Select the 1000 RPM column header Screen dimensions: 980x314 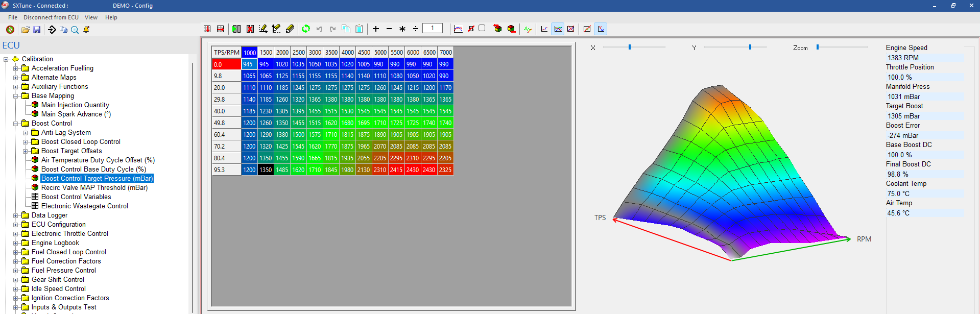[x=250, y=53]
